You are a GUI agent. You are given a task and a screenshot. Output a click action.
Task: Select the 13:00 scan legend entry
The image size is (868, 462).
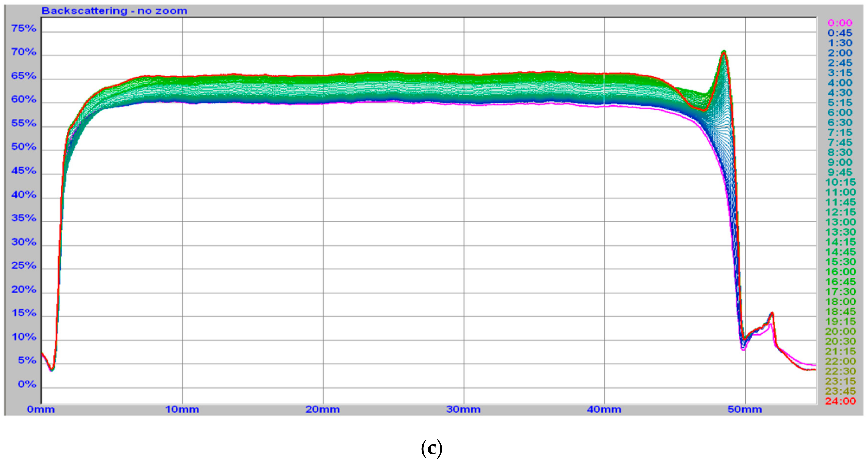coord(840,222)
